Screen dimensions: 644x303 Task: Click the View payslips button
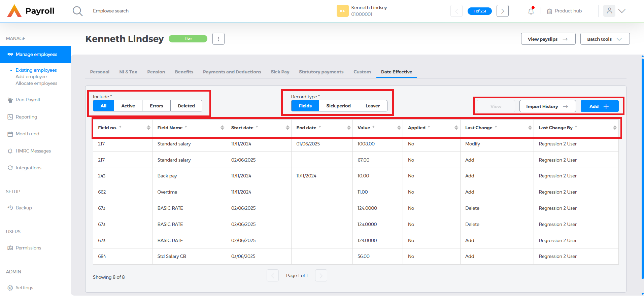pyautogui.click(x=548, y=39)
